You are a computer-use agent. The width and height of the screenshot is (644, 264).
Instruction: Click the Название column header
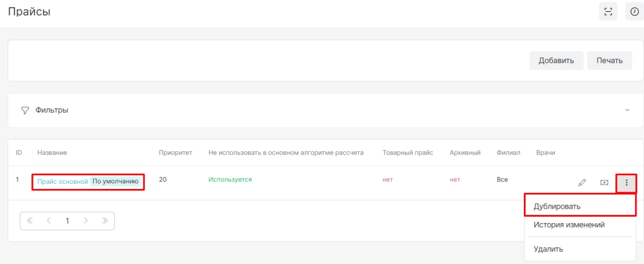tap(52, 153)
